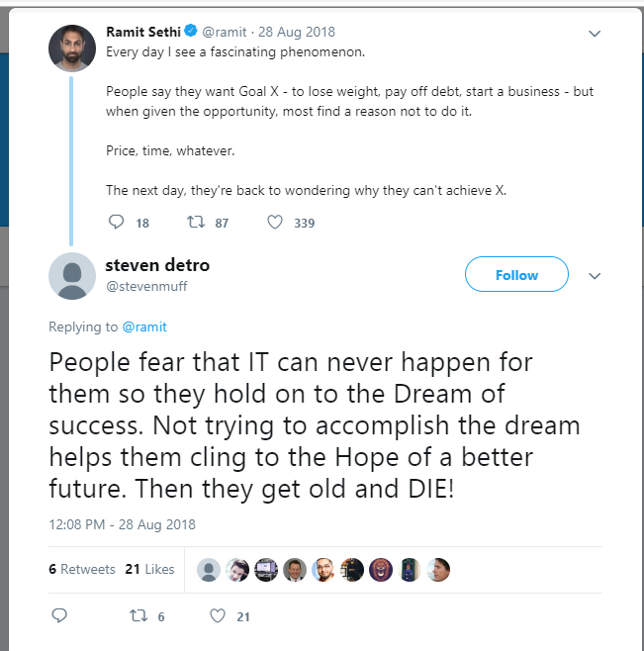Expand options chevron beside Follow button
Image resolution: width=644 pixels, height=651 pixels.
pos(595,275)
